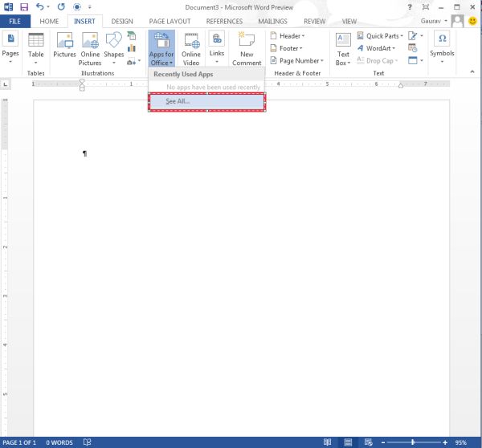Open Word Help question mark

[410, 6]
